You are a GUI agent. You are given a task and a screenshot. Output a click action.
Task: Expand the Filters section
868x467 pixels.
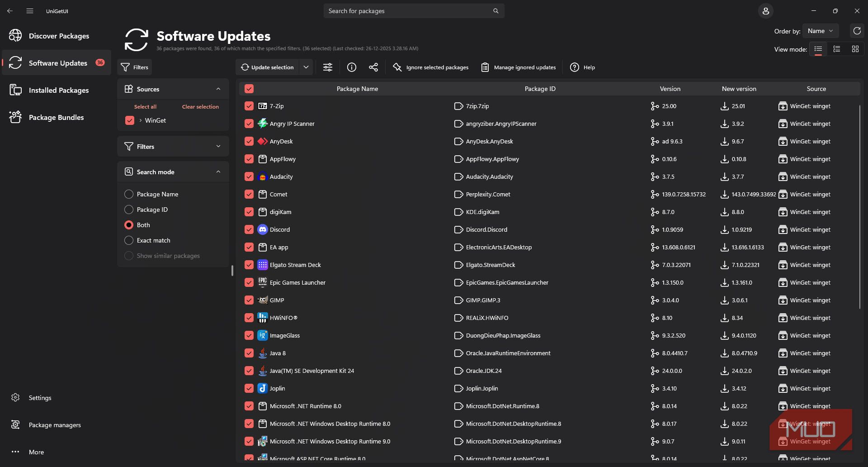pos(218,147)
